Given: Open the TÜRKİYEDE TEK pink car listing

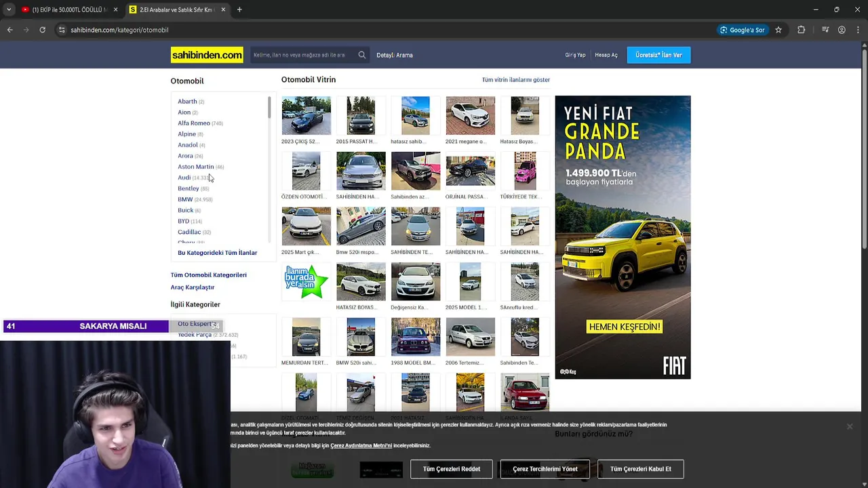Looking at the screenshot, I should pos(525,171).
